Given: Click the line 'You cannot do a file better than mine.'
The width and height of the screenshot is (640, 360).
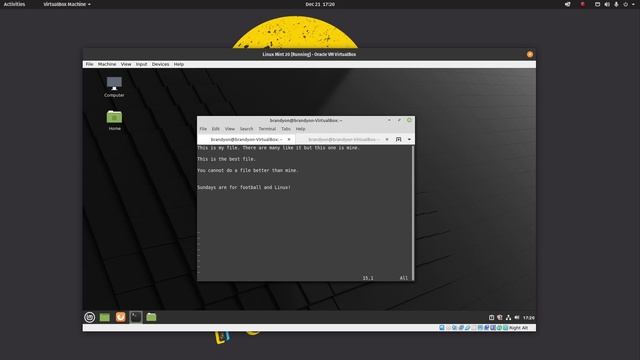Looking at the screenshot, I should coord(248,170).
